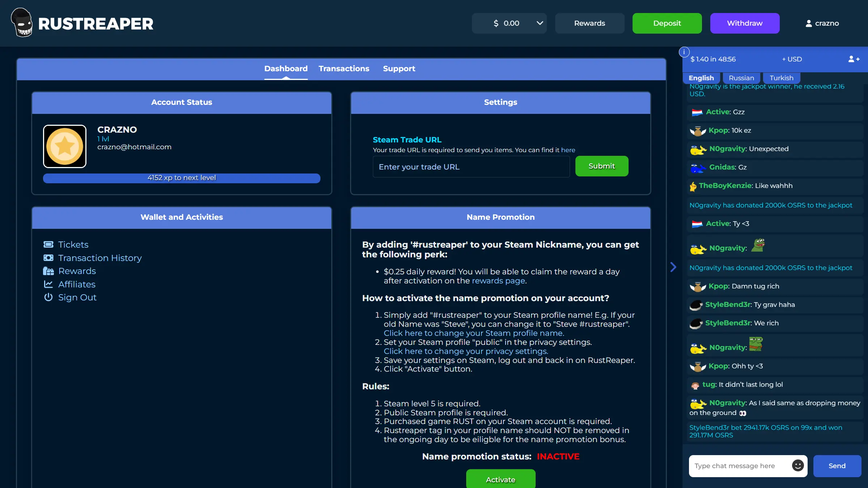Activate the name promotion
The image size is (868, 488).
click(501, 479)
